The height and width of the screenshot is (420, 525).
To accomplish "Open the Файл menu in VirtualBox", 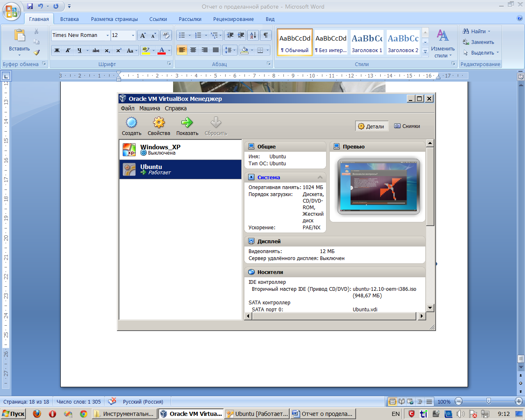I will [128, 108].
